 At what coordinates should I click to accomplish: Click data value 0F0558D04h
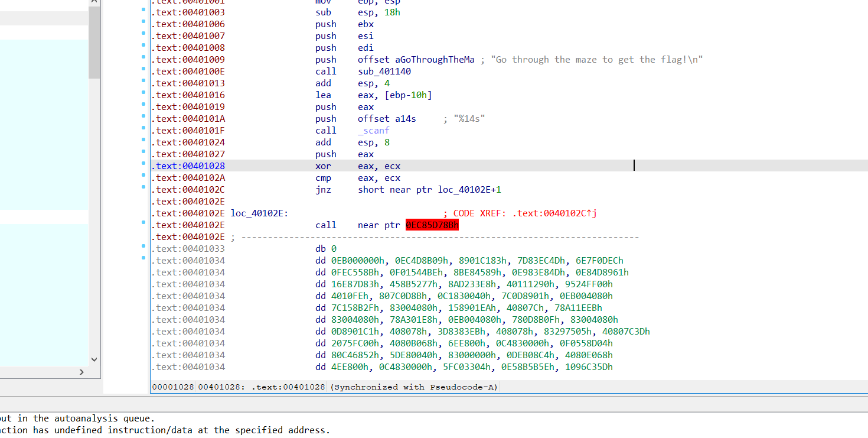point(586,343)
